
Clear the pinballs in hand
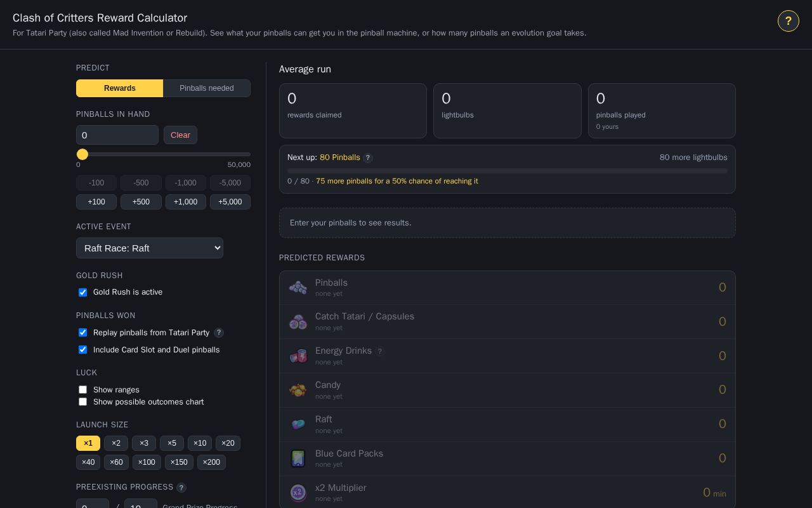coord(181,135)
